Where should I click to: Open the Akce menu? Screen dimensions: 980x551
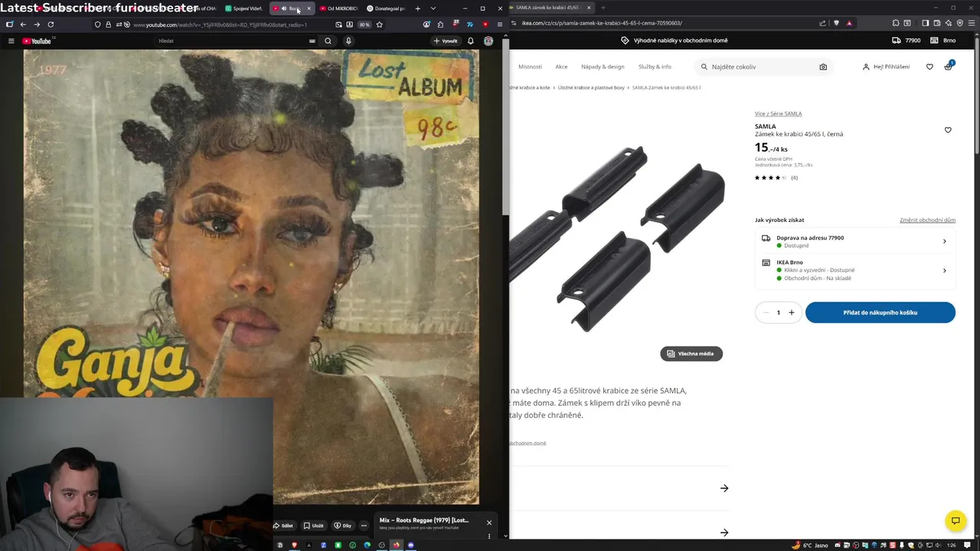pyautogui.click(x=561, y=67)
